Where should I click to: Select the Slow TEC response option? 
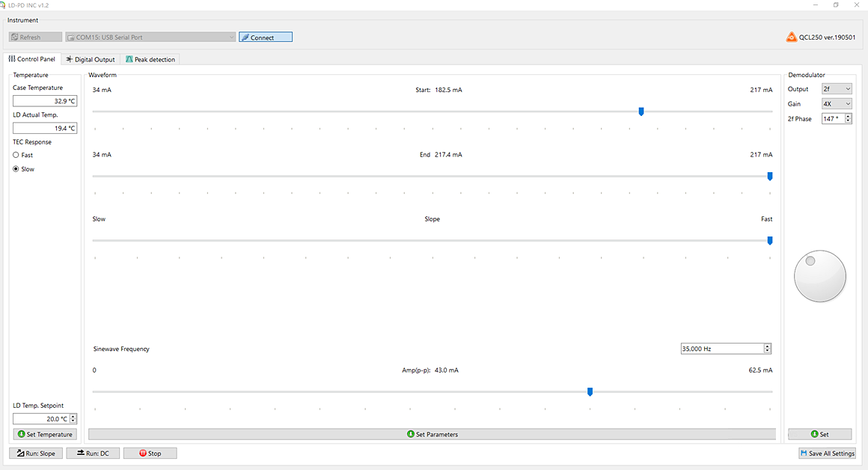(16, 169)
